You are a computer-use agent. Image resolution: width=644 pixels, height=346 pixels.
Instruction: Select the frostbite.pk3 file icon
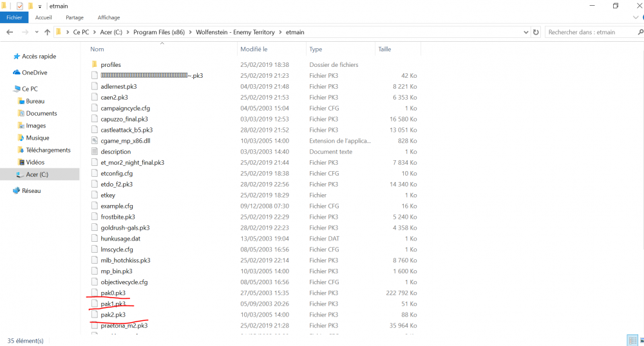pos(95,217)
